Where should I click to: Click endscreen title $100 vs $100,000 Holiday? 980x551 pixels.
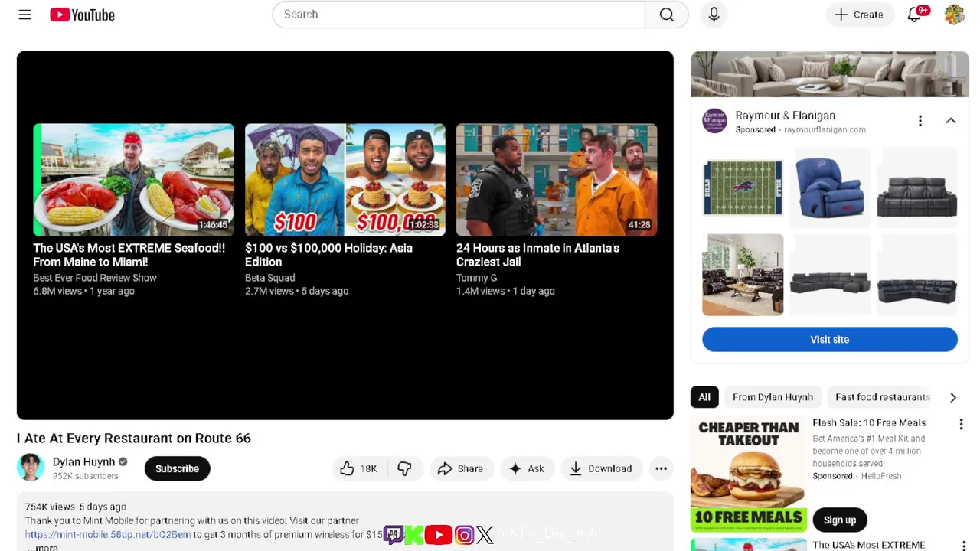tap(328, 255)
